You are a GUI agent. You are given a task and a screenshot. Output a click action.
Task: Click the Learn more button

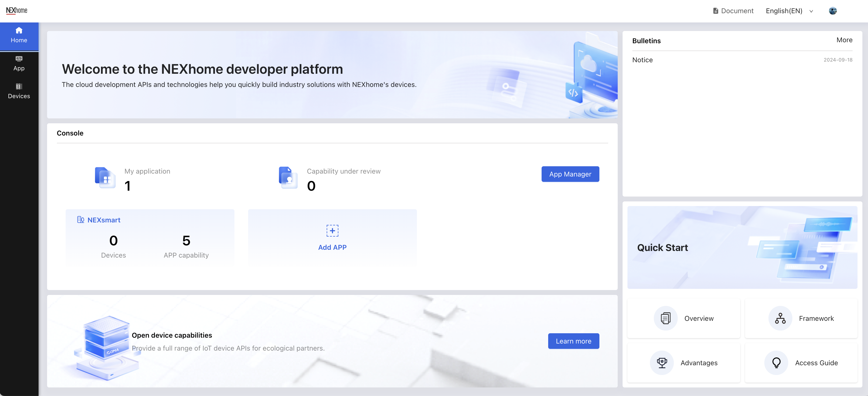(x=573, y=341)
